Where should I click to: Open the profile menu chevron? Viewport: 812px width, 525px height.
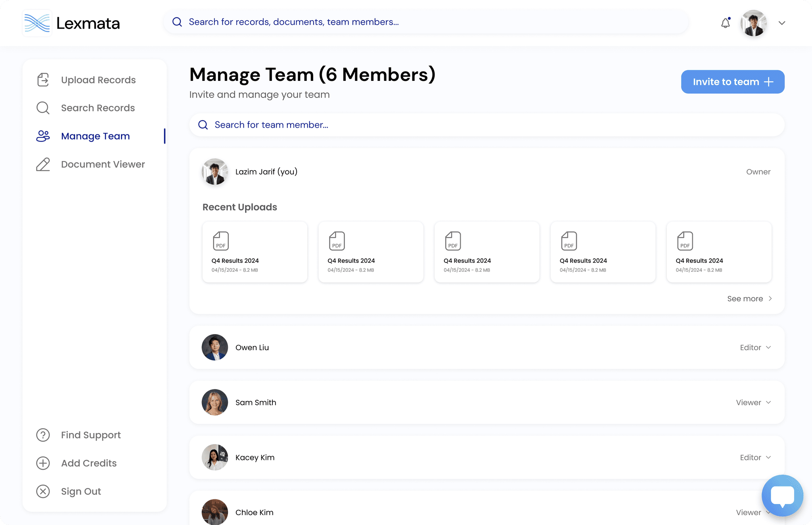pos(781,23)
